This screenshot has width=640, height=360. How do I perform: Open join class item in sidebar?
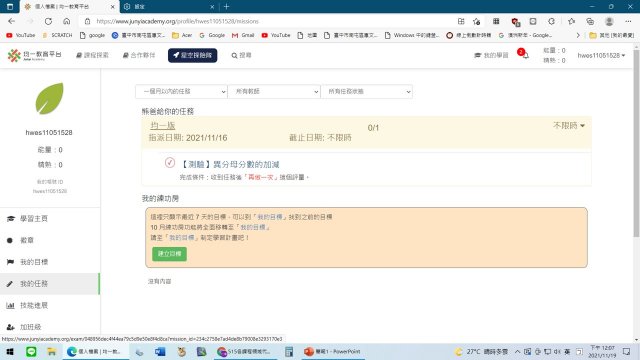tap(50, 327)
